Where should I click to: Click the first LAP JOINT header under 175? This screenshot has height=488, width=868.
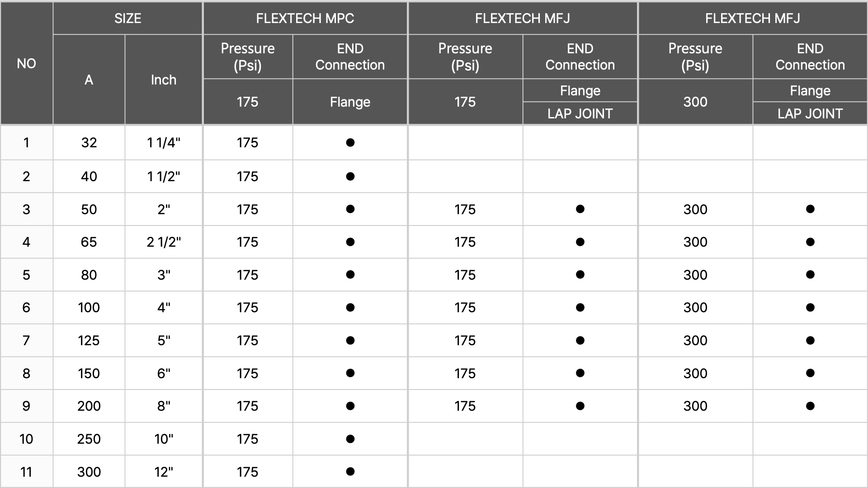tap(580, 113)
